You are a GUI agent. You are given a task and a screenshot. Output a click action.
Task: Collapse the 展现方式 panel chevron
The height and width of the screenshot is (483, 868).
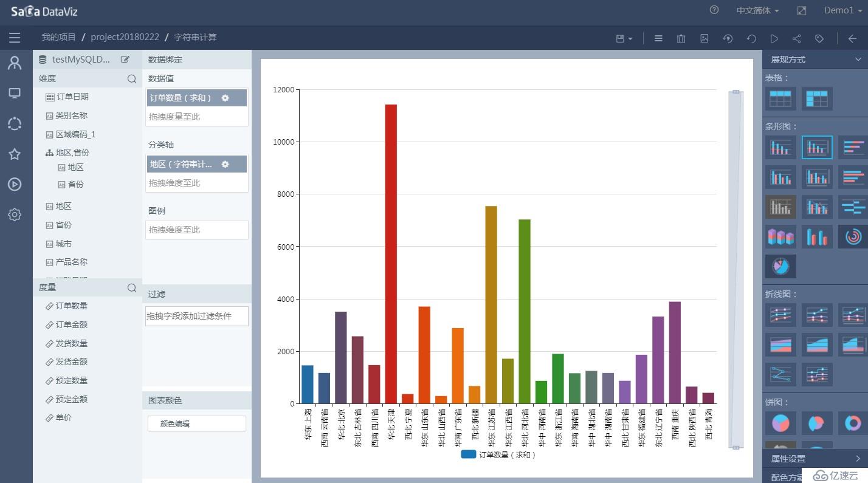[858, 60]
